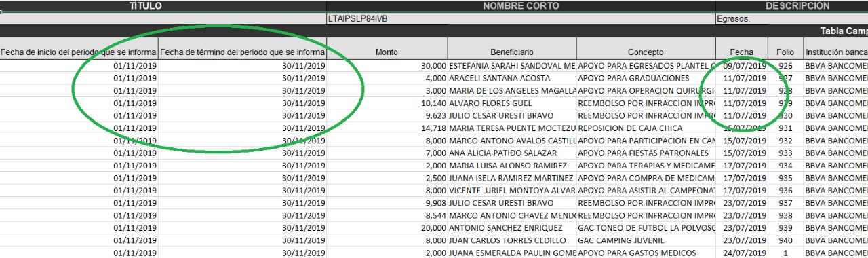This screenshot has width=868, height=258.
Task: Click the Fecha de inicio del periodo header
Action: pyautogui.click(x=79, y=52)
